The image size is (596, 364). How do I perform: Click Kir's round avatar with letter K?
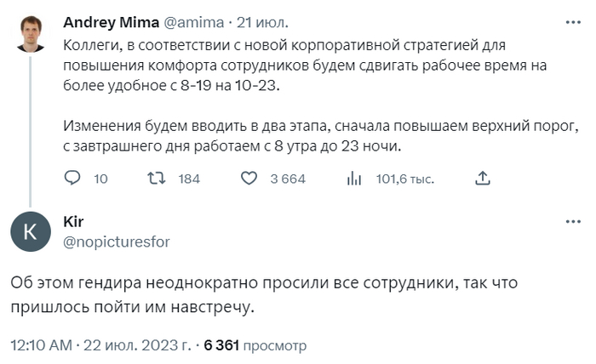tap(32, 232)
